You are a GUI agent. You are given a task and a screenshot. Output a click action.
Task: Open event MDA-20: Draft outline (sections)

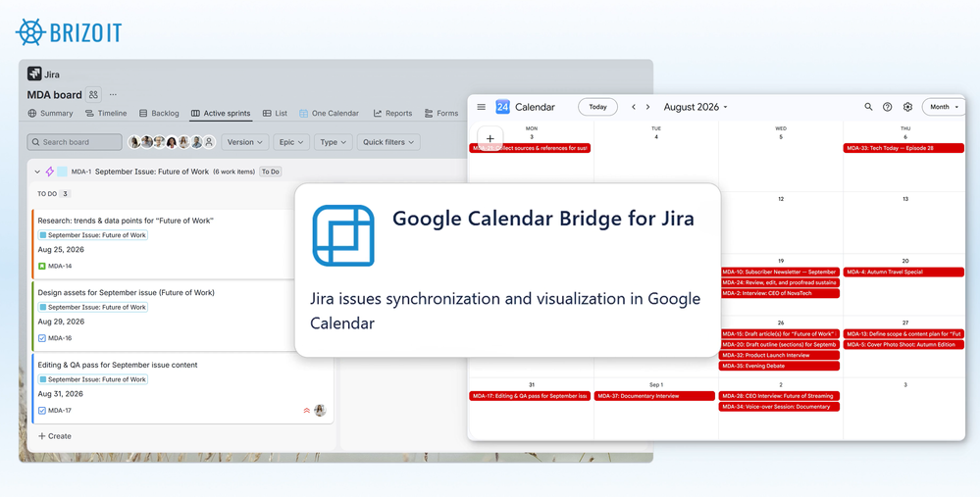[780, 345]
